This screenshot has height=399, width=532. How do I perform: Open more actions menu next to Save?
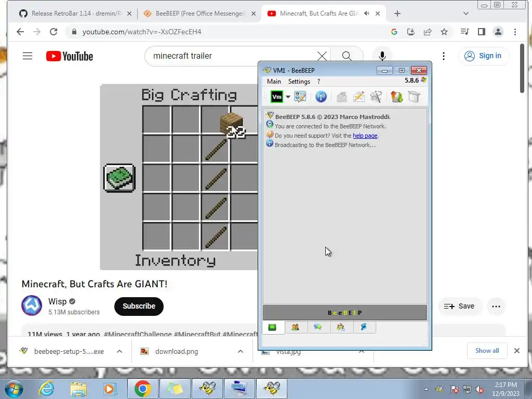[x=496, y=307]
